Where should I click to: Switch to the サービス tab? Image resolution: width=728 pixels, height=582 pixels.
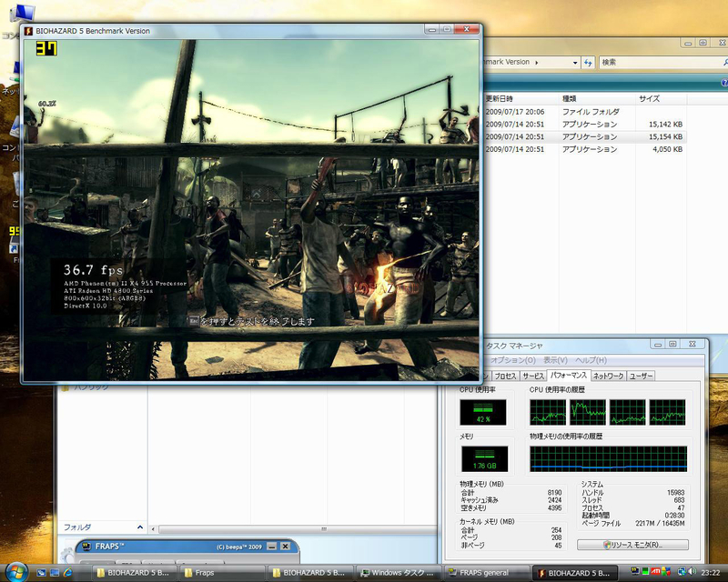[x=533, y=376]
